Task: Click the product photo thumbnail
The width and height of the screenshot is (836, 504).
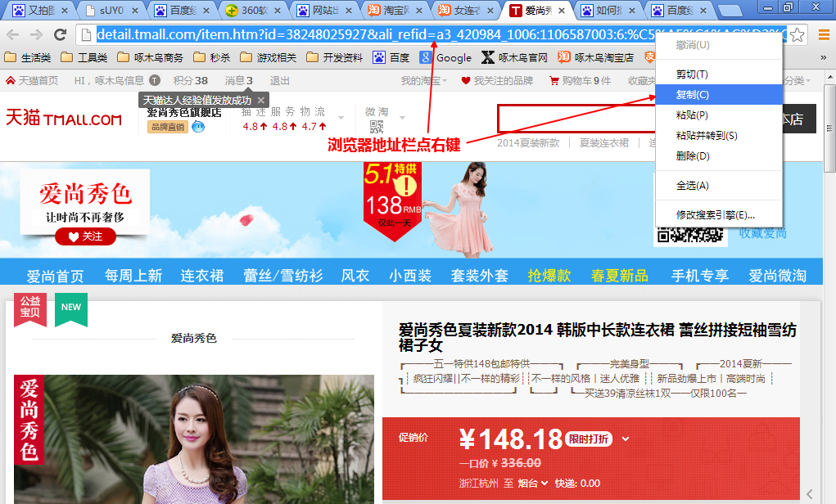Action: 194,439
